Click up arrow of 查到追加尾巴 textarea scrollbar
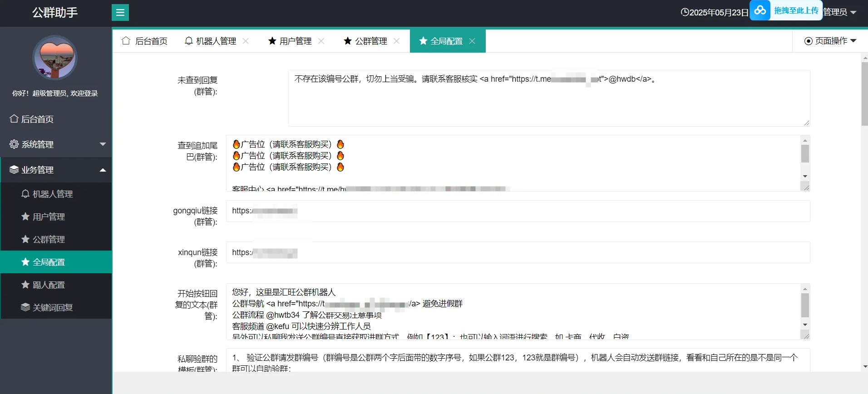 click(805, 140)
